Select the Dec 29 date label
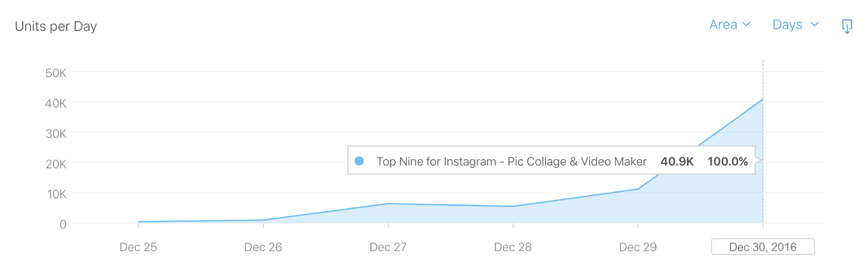Viewport: 868px width, 271px height. 637,247
